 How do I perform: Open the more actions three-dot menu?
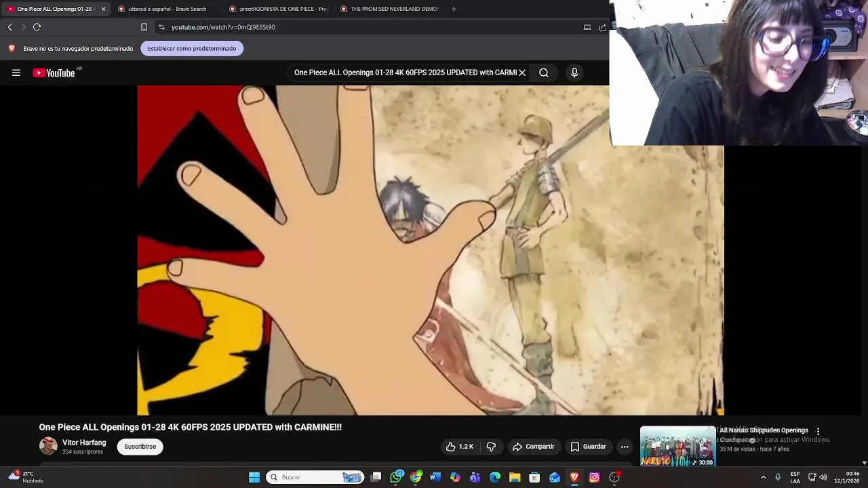(x=625, y=447)
